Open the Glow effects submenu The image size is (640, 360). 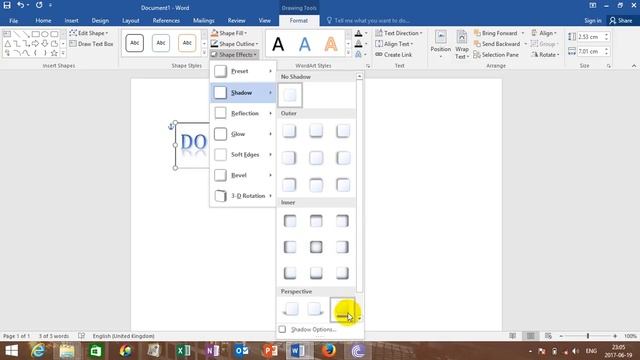pyautogui.click(x=243, y=134)
